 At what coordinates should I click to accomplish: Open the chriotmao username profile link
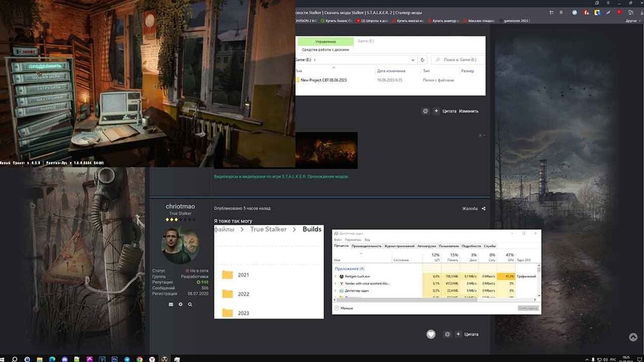181,207
